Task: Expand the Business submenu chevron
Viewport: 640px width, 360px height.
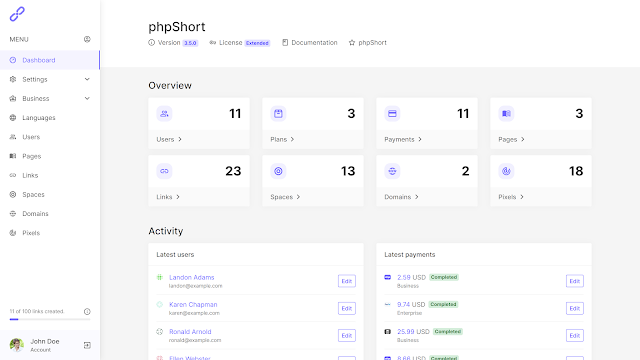Action: click(87, 98)
